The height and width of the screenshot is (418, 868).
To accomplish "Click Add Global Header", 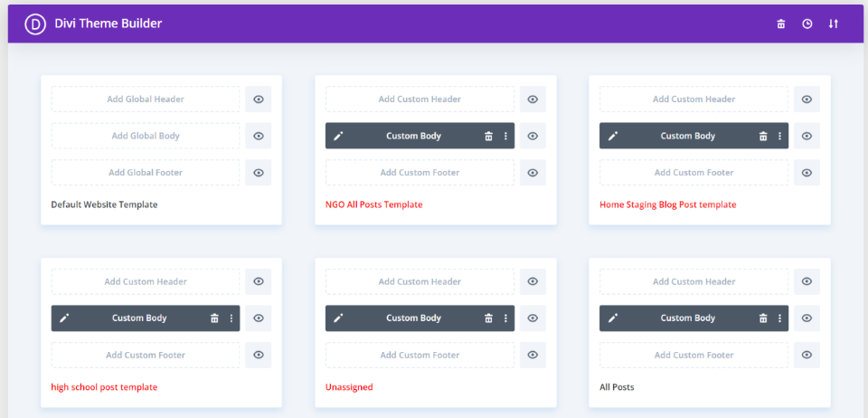I will 146,100.
